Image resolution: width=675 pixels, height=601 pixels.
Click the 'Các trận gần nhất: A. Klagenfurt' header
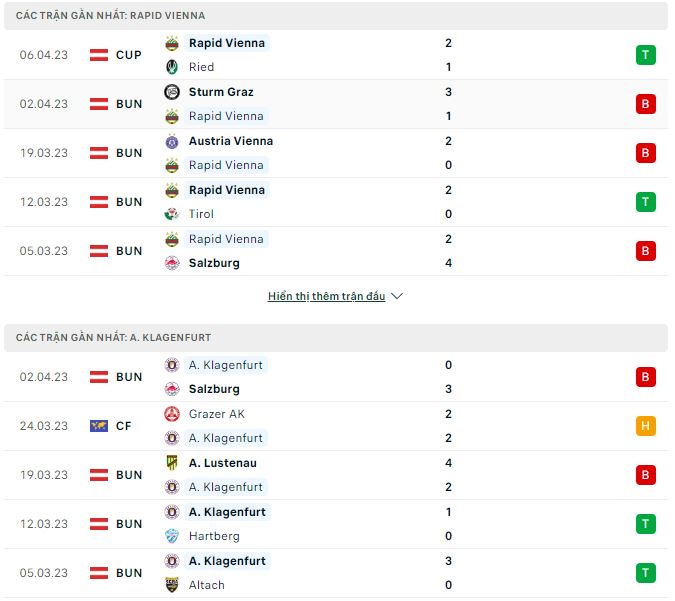[114, 338]
